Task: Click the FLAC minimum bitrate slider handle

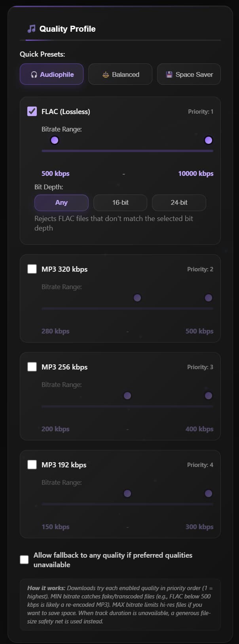Action: 55,140
